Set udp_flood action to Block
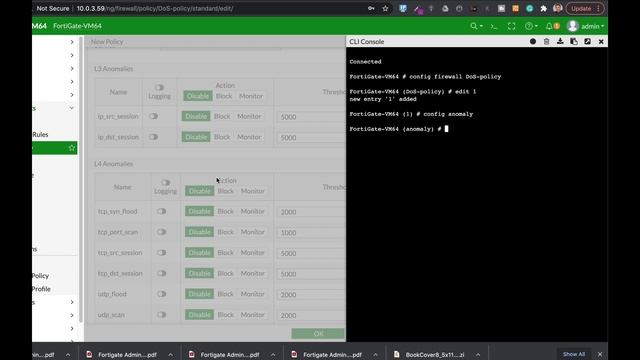Viewport: 640px width, 360px height. 225,294
